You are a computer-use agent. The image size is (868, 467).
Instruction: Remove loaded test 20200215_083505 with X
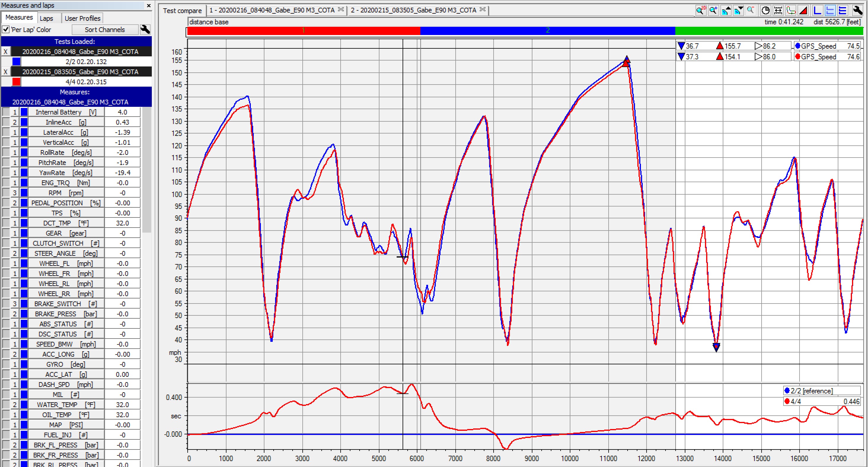coord(6,72)
